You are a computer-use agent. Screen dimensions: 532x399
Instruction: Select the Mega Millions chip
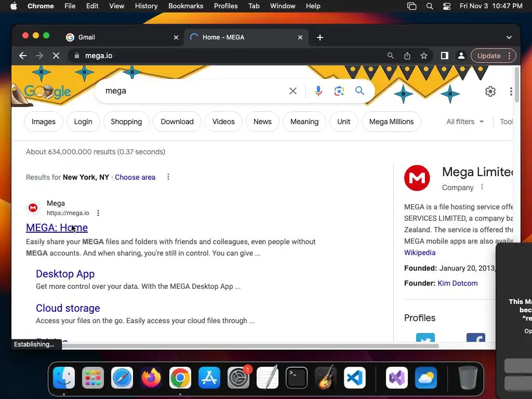coord(391,122)
